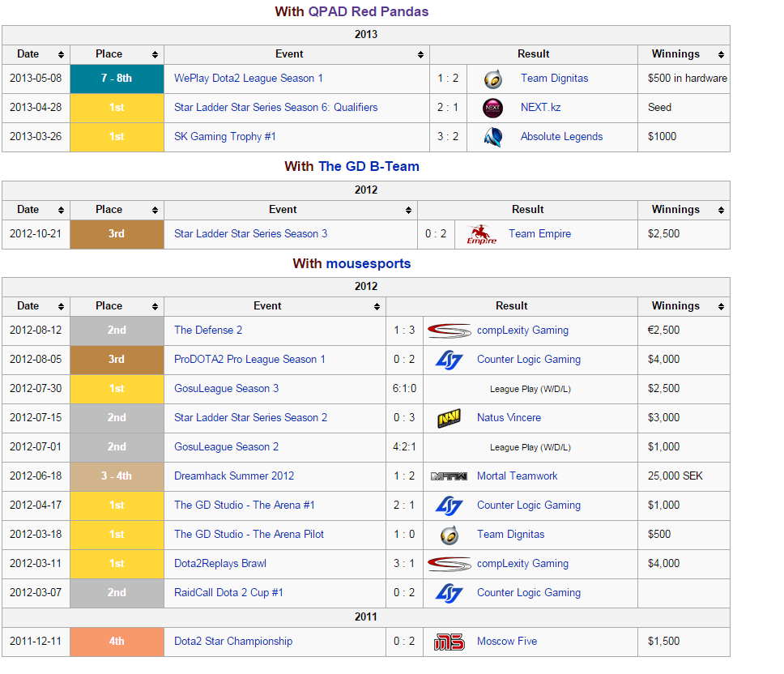Open Dreamhack Summer 2012 link

tap(234, 476)
